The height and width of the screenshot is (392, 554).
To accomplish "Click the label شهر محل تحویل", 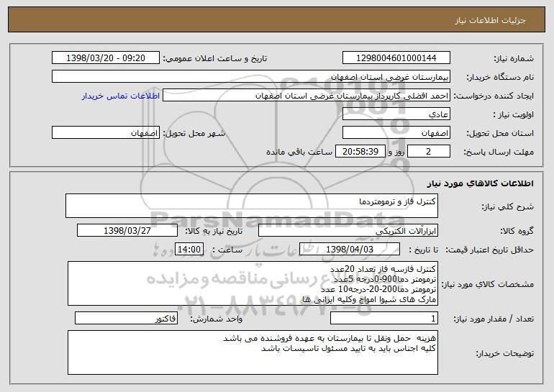I will (194, 133).
